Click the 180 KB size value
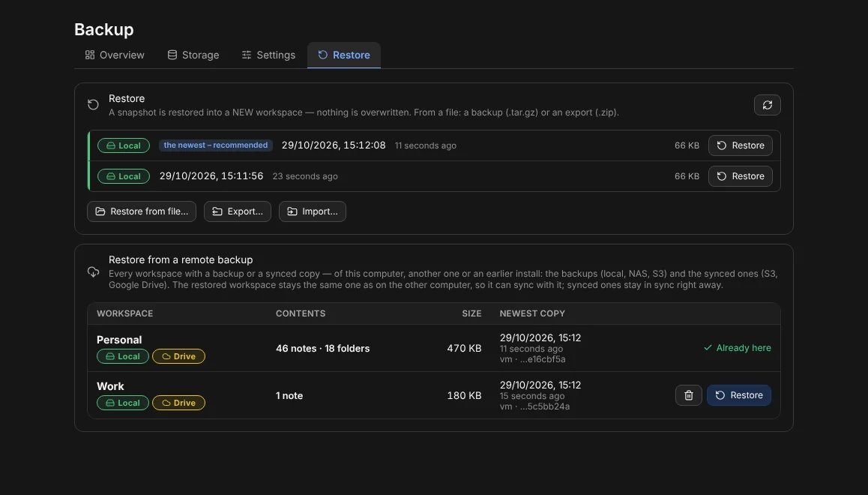This screenshot has height=495, width=868. point(465,395)
